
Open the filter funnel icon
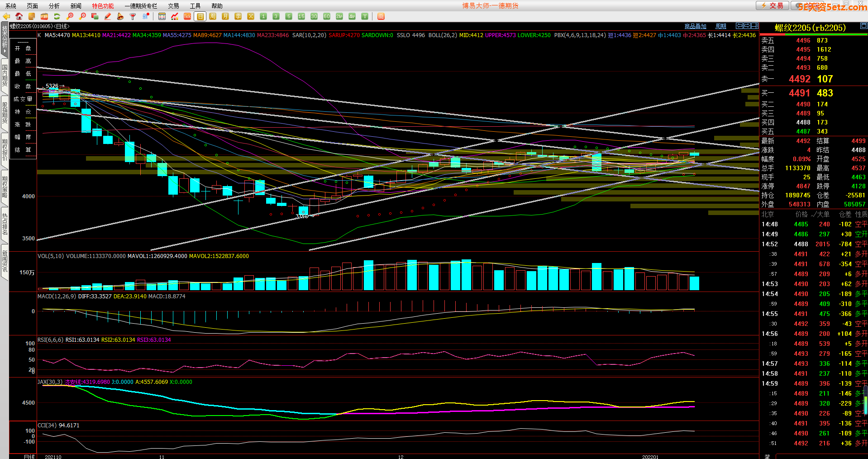point(133,17)
